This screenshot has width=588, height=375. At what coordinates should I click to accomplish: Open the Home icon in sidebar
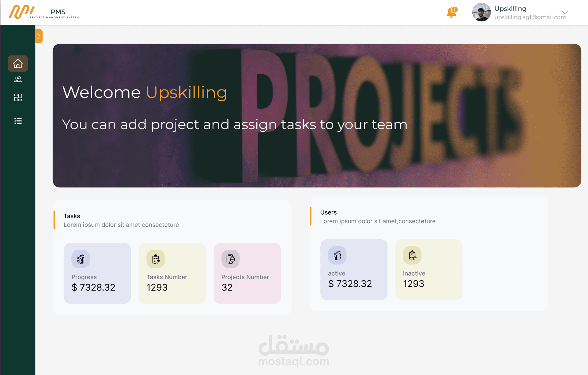pyautogui.click(x=18, y=63)
